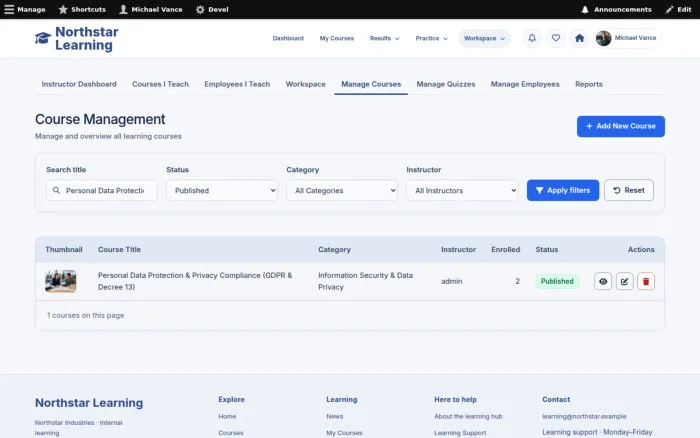The height and width of the screenshot is (438, 700).
Task: Open footer Courses link
Action: pyautogui.click(x=231, y=433)
